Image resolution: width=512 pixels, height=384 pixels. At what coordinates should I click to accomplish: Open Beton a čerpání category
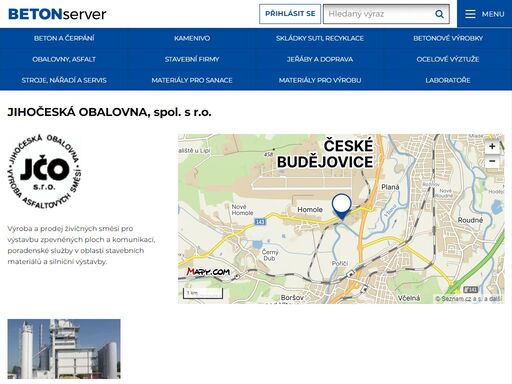64,38
